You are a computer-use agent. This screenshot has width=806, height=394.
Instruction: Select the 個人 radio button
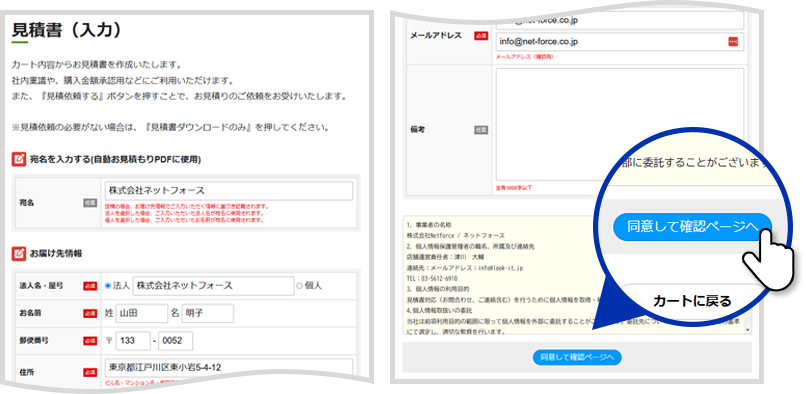(x=299, y=285)
